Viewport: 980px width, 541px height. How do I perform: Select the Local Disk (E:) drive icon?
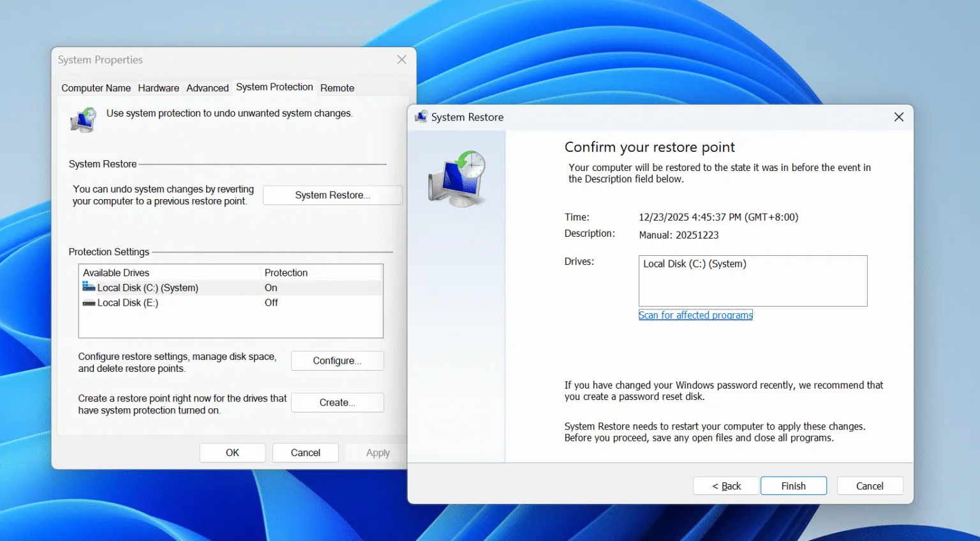(88, 302)
